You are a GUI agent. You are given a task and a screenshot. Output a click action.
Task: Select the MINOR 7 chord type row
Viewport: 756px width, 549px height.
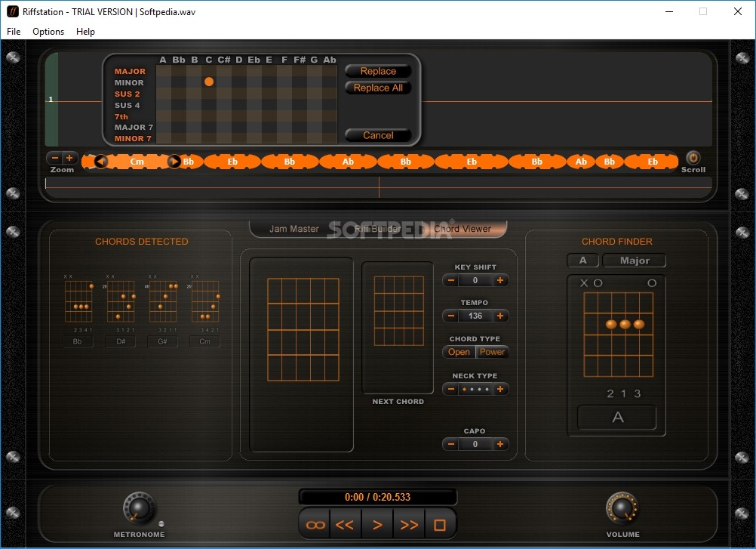pyautogui.click(x=133, y=138)
